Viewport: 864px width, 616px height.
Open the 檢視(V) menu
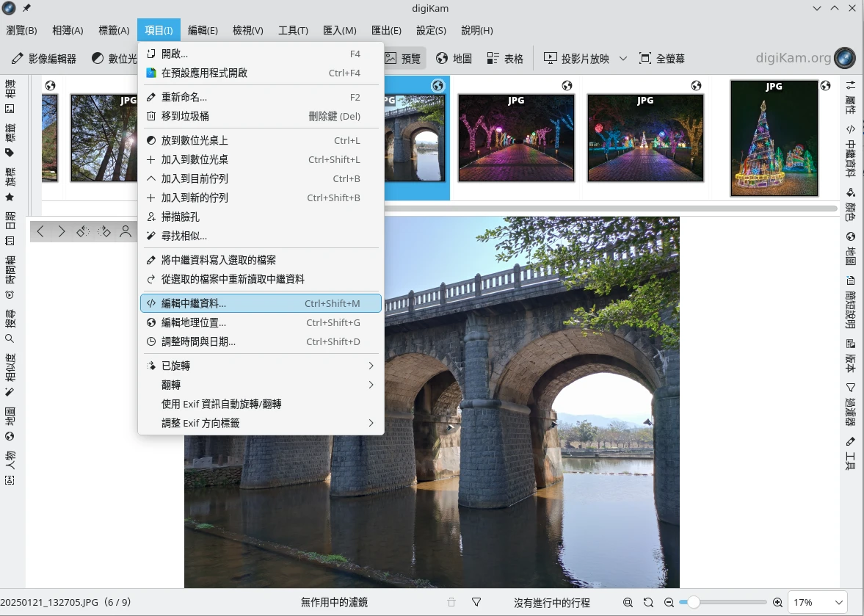tap(247, 30)
